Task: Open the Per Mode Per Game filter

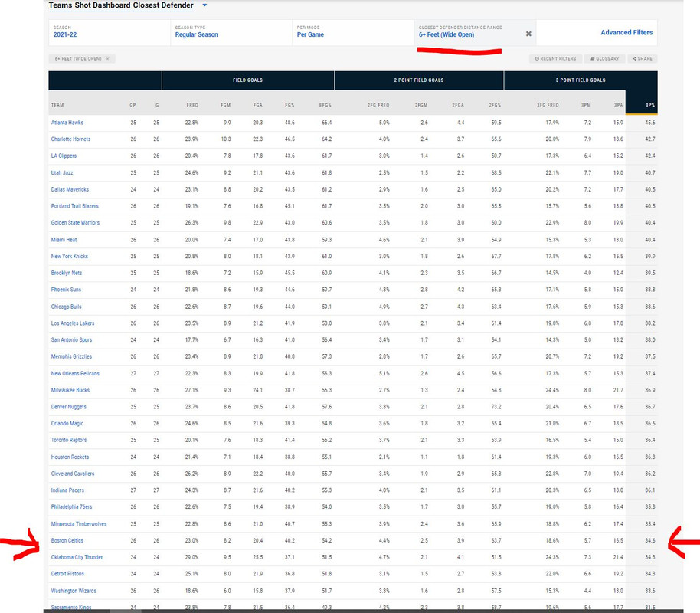Action: coord(353,32)
